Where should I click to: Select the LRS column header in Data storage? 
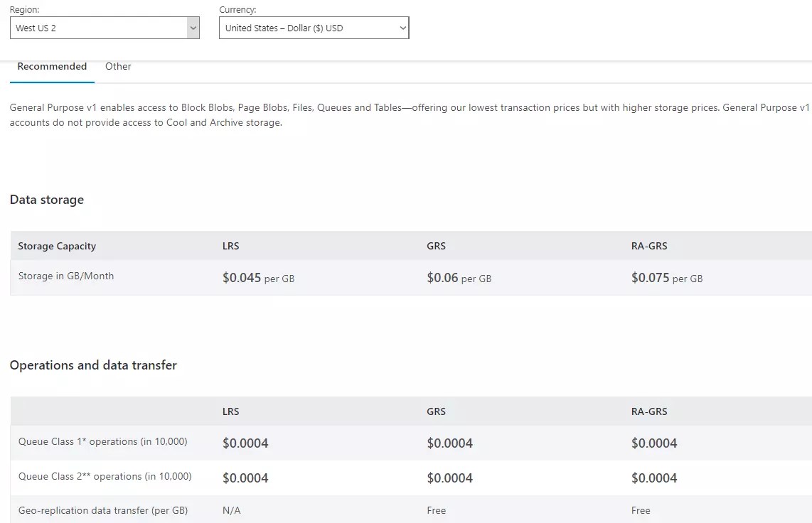point(230,246)
